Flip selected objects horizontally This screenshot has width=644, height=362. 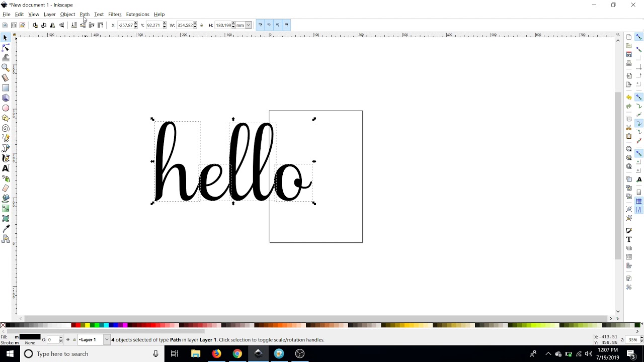click(53, 25)
